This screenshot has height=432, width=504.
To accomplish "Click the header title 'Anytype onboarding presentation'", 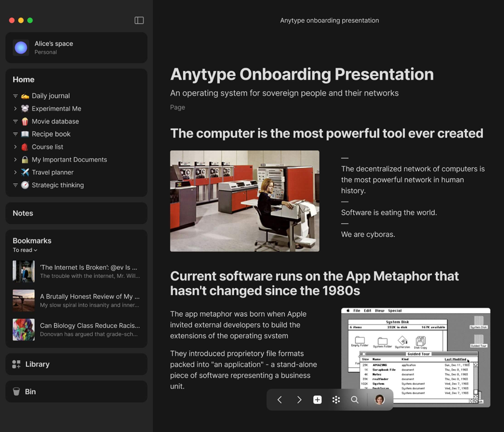I will coord(329,21).
